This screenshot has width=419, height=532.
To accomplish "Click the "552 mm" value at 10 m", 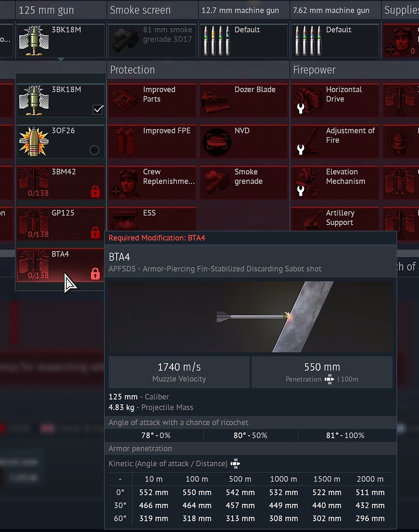I will pos(153,492).
